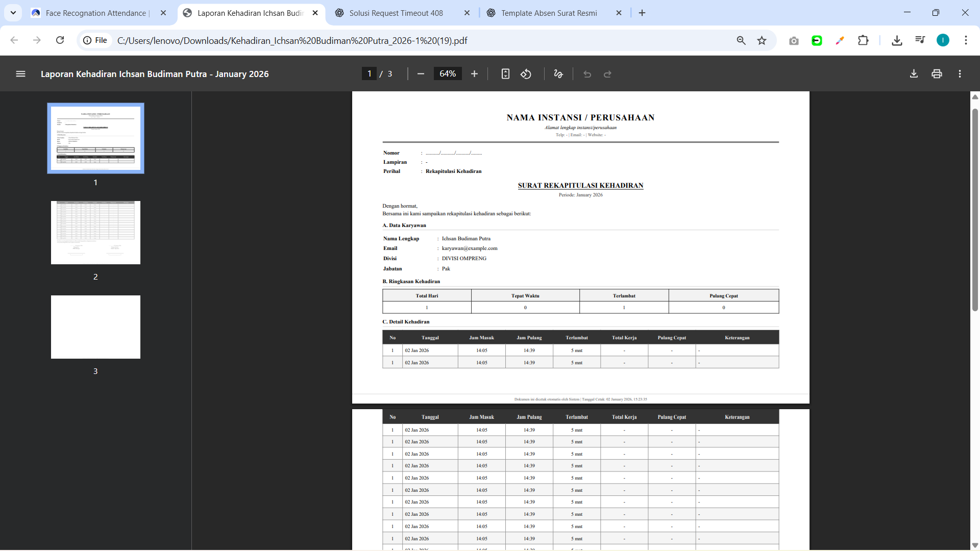Download the PDF from viewer toolbar
The image size is (980, 551).
[x=914, y=74]
